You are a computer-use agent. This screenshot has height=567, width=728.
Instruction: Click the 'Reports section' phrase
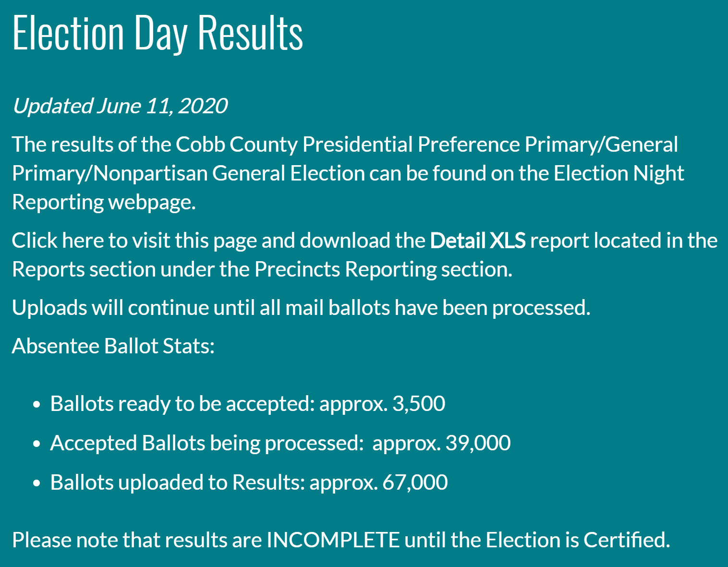pyautogui.click(x=84, y=269)
